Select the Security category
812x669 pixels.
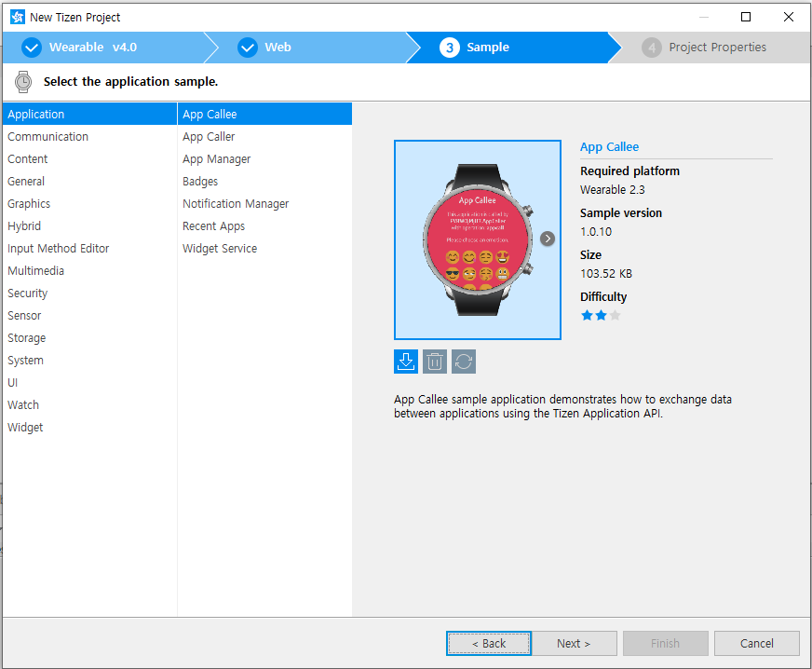89,294
